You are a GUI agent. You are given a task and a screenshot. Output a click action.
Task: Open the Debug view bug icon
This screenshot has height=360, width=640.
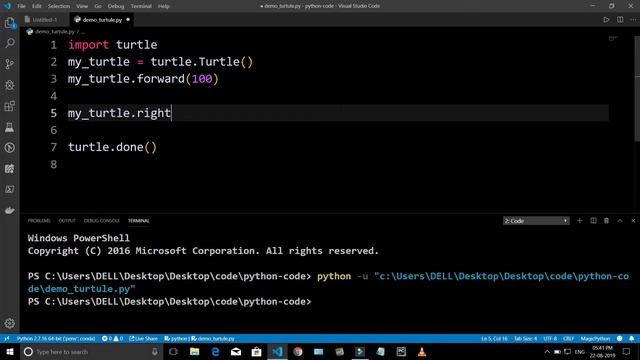(x=10, y=85)
